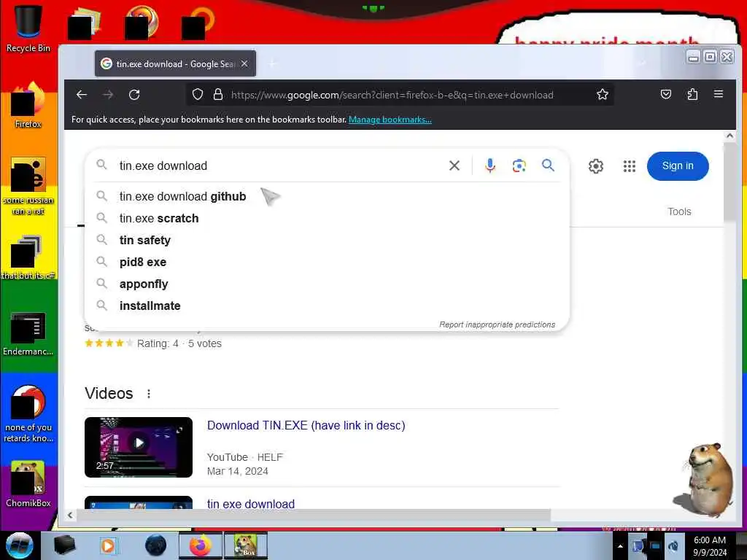Image resolution: width=747 pixels, height=560 pixels.
Task: Open the Firefox hamburger menu
Action: tap(719, 94)
